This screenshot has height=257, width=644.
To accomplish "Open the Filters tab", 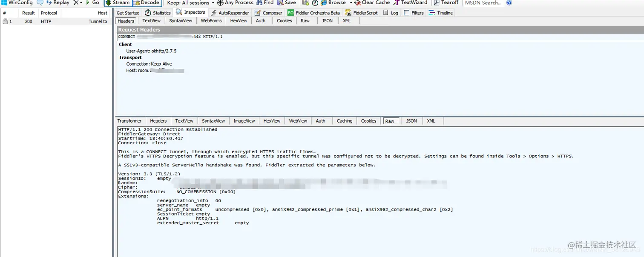I will pos(414,13).
